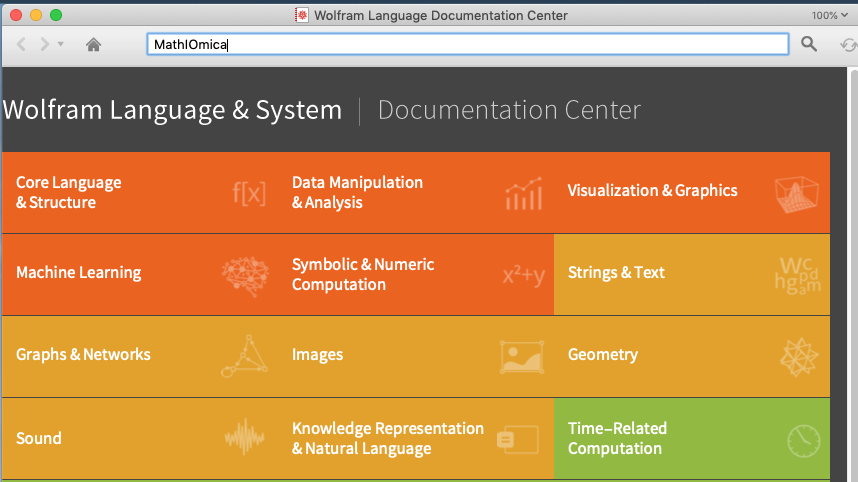This screenshot has height=482, width=858.
Task: Open Core Language & Structure
Action: (68, 193)
